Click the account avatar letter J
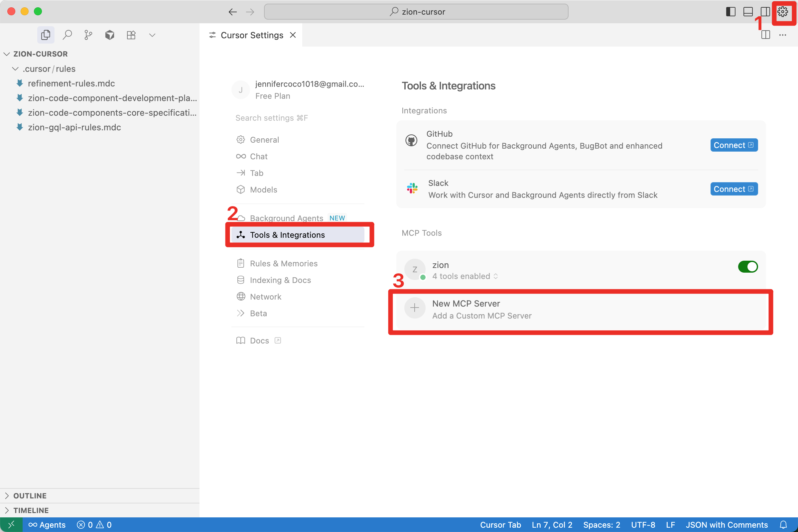Screen dimensions: 798x532 pyautogui.click(x=240, y=90)
